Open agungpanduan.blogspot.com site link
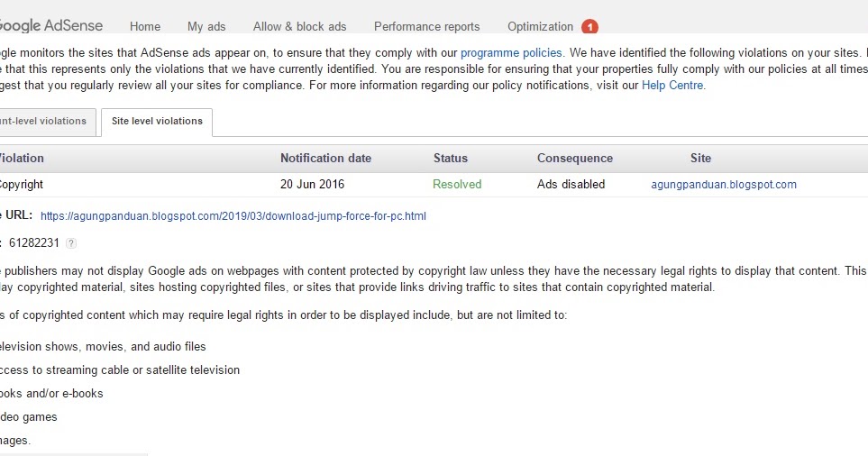Screen dimensions: 868x456 click(724, 184)
